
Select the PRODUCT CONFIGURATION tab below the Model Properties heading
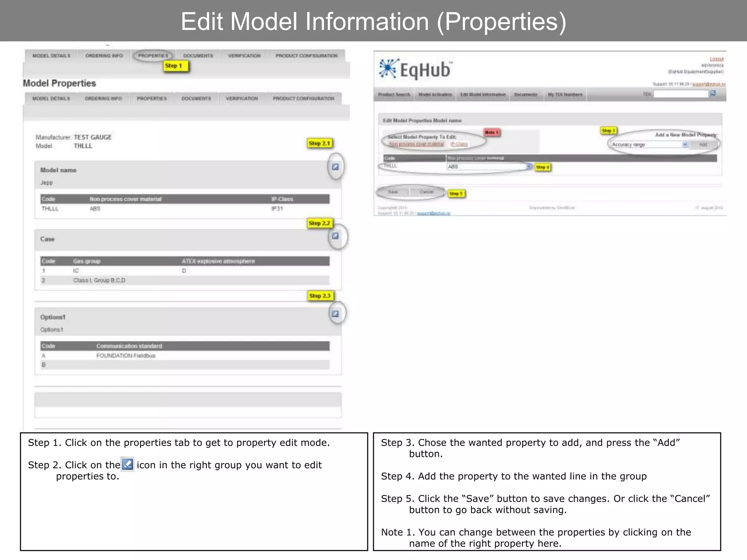point(303,98)
